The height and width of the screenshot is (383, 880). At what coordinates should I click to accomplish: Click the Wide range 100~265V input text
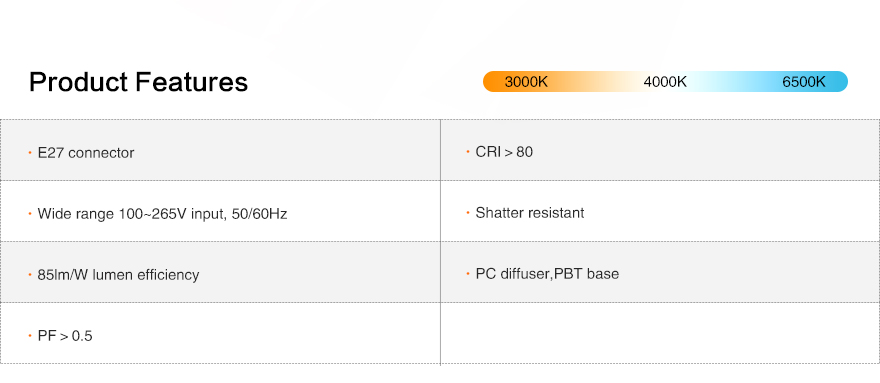click(162, 214)
